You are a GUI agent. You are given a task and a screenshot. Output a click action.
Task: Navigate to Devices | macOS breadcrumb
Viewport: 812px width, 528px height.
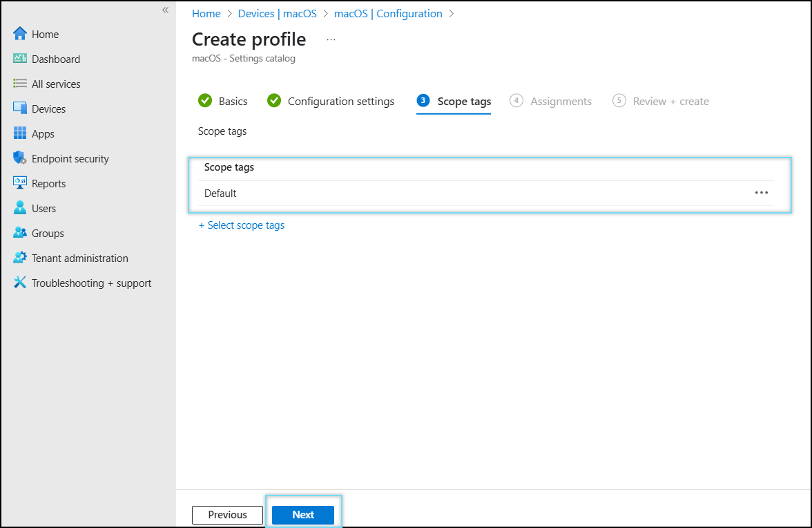click(x=277, y=13)
